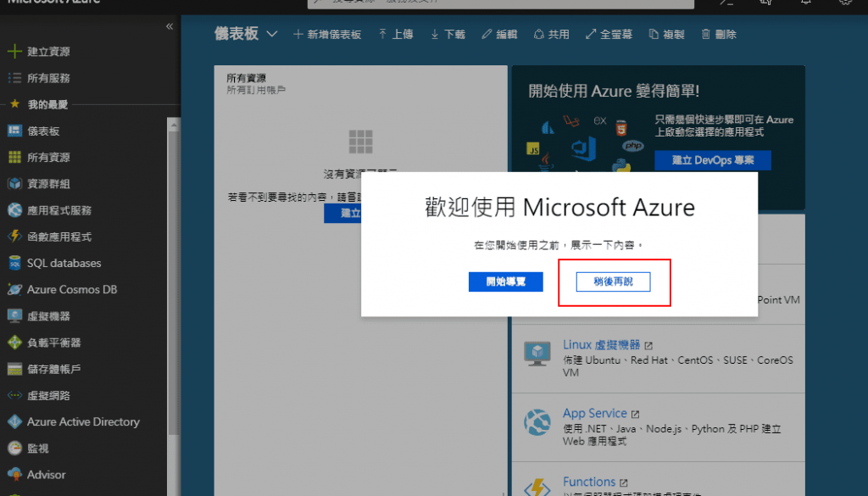Open the Linux 虛擬機器 link
The height and width of the screenshot is (496, 868).
point(601,345)
